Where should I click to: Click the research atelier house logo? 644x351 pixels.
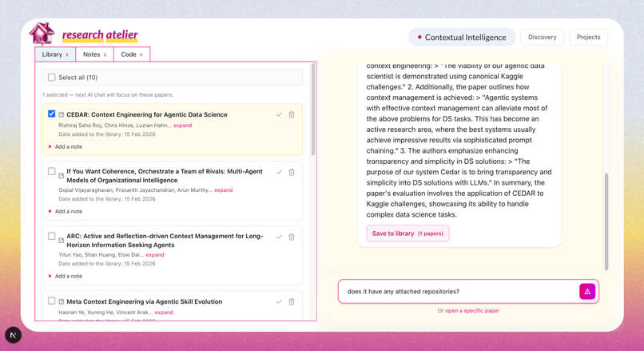[42, 34]
